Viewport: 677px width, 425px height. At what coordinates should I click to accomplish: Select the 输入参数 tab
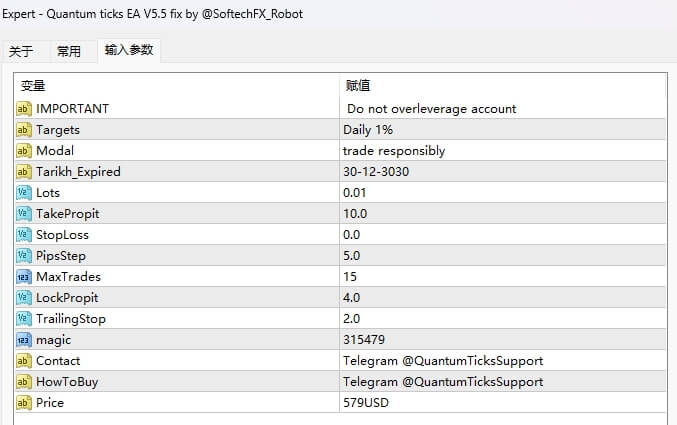[129, 50]
